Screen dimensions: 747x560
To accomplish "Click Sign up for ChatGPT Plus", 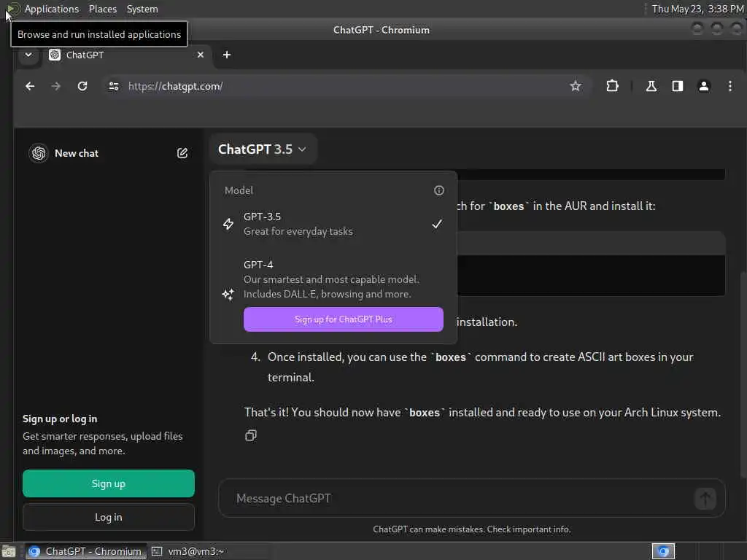I will pos(343,319).
